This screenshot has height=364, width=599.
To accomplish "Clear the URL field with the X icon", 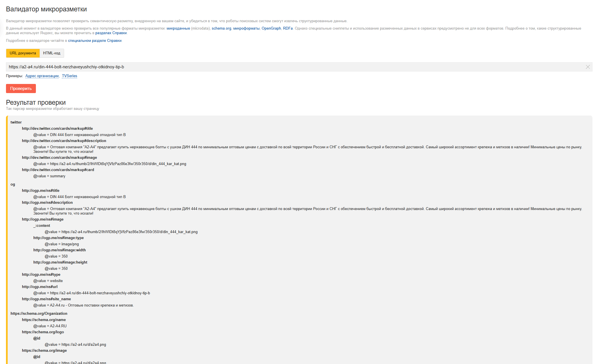I will pyautogui.click(x=588, y=67).
